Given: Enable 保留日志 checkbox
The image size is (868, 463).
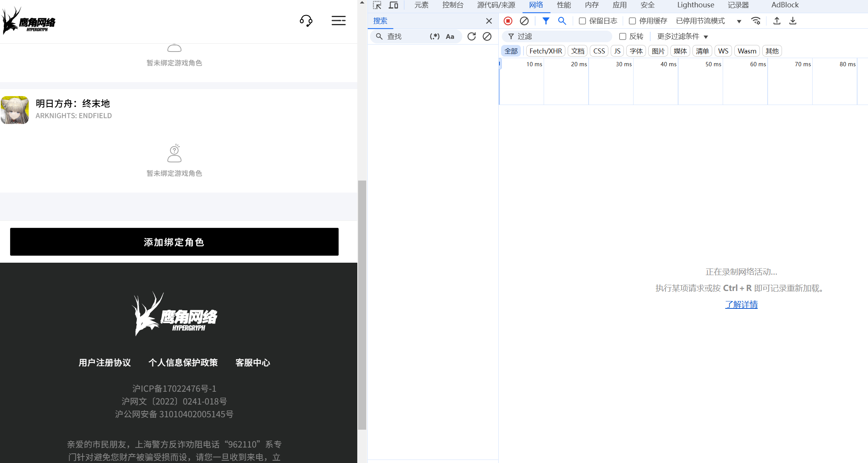Looking at the screenshot, I should [582, 21].
